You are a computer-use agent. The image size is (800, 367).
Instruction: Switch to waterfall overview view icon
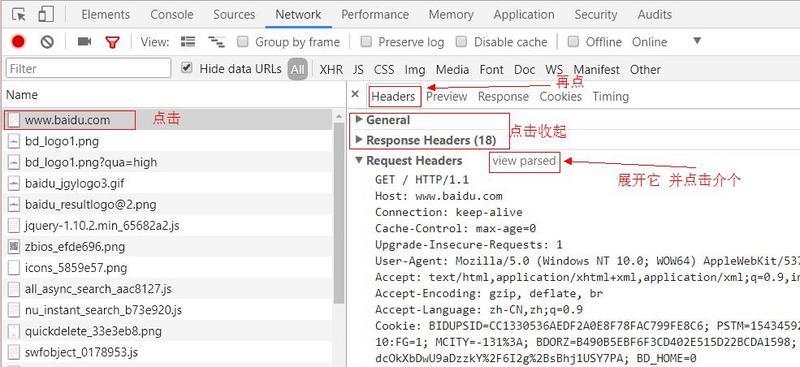(x=216, y=42)
